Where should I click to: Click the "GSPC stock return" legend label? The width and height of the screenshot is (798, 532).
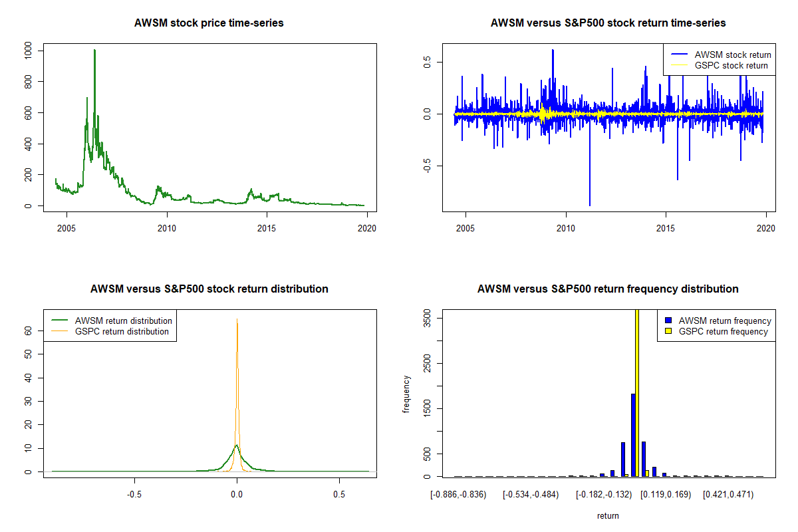tap(731, 65)
